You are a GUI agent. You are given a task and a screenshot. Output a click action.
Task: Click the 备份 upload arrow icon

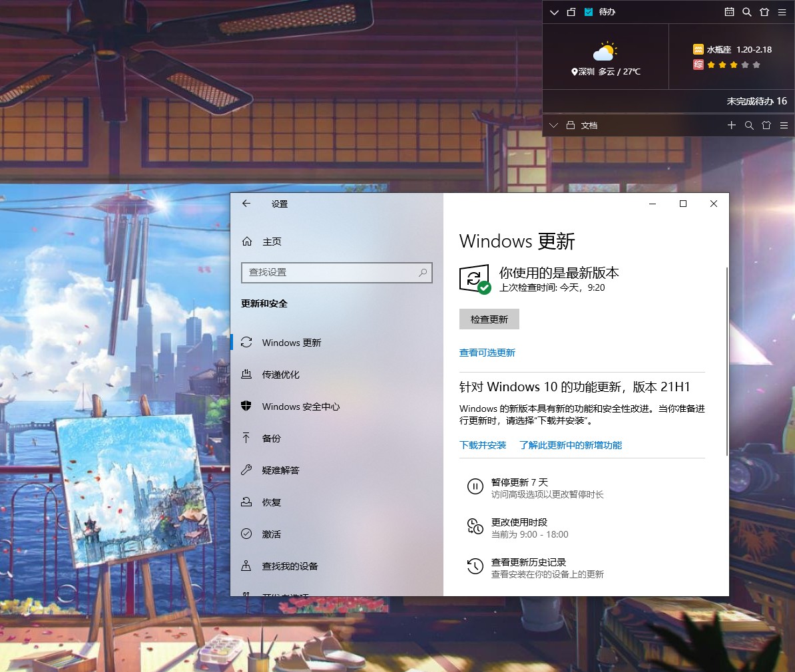246,438
